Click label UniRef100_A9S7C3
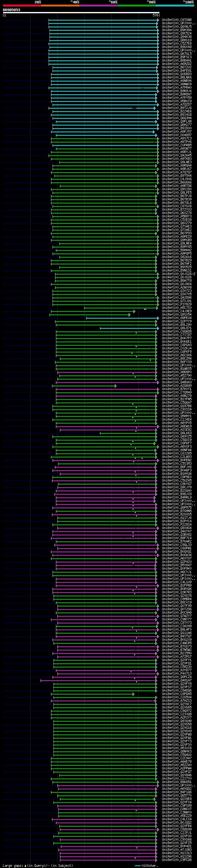This screenshot has width=197, height=868. (177, 139)
